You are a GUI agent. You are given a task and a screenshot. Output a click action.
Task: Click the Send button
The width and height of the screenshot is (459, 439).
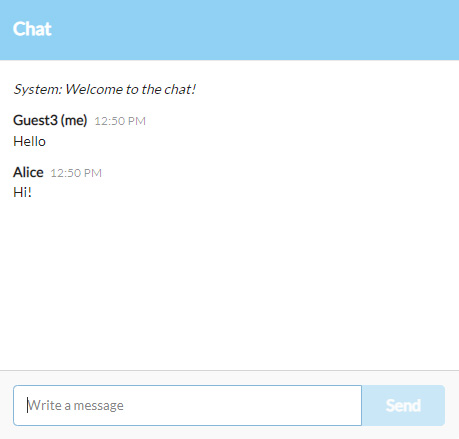pos(403,406)
